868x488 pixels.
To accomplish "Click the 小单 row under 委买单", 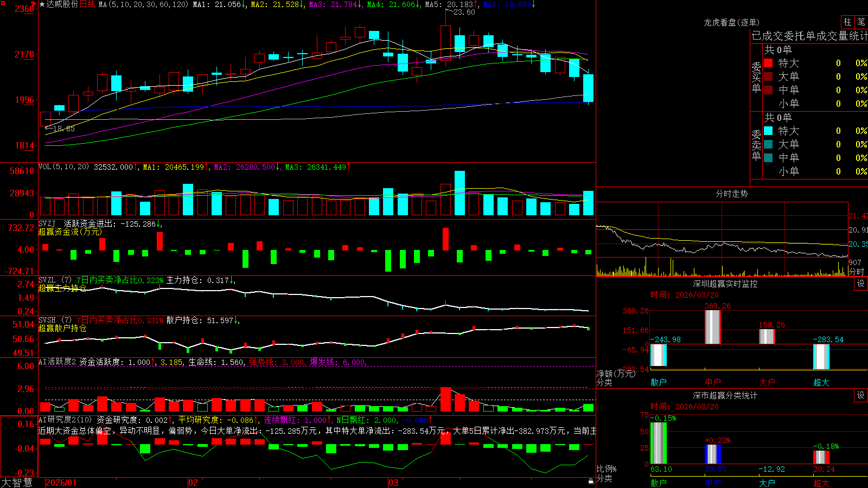I will click(x=815, y=104).
